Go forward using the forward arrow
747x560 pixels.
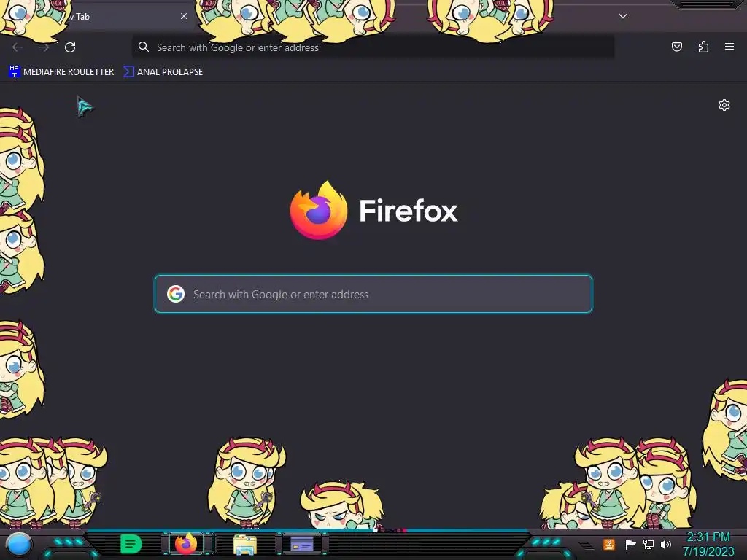[44, 47]
